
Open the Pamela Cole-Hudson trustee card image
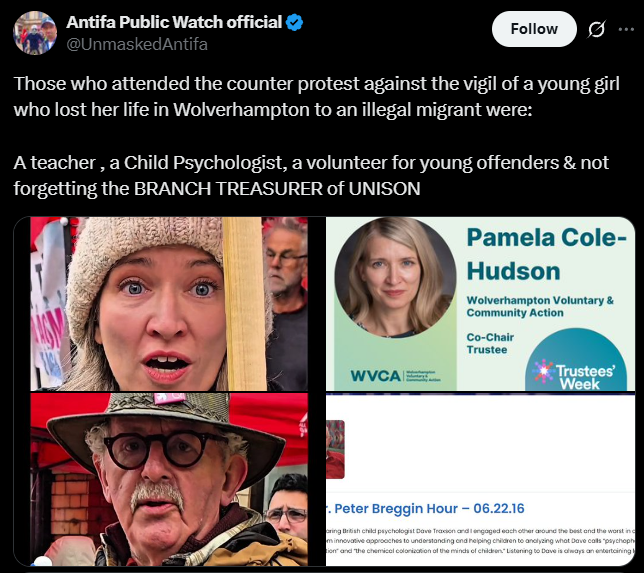(x=481, y=304)
